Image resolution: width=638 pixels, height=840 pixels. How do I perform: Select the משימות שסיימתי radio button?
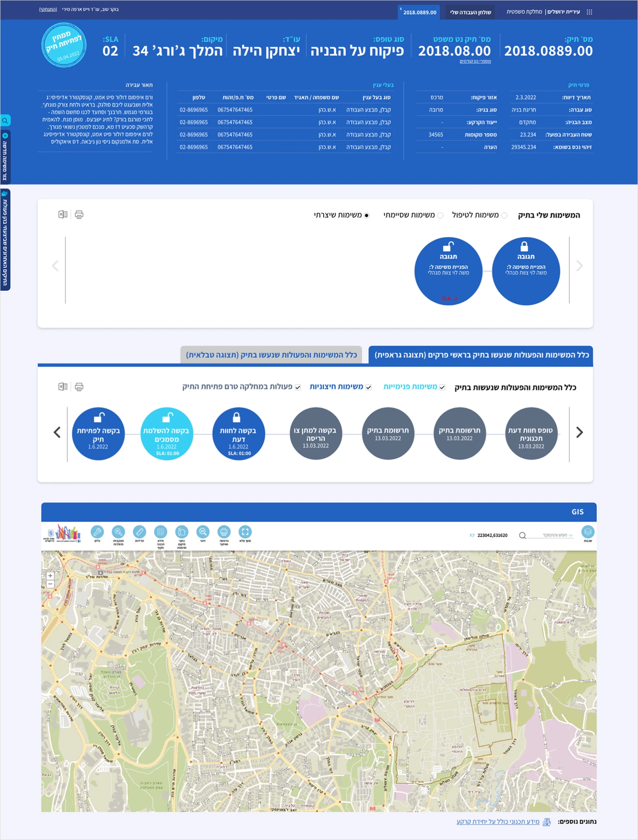440,215
